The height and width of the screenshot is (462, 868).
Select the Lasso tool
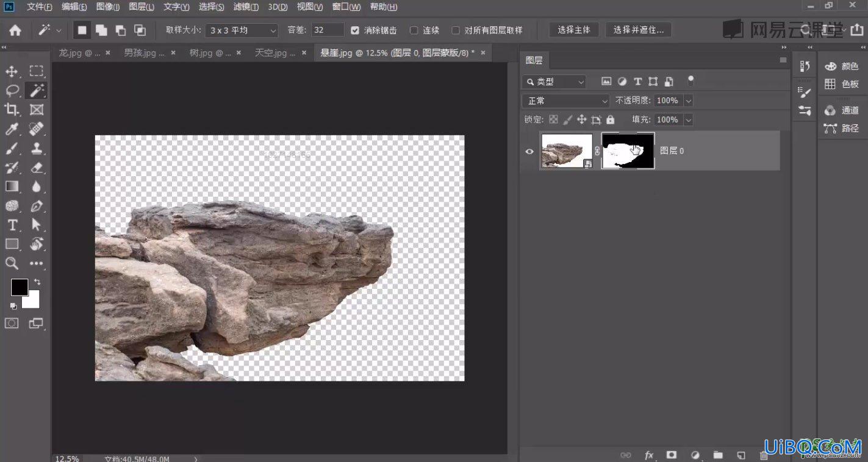point(12,91)
